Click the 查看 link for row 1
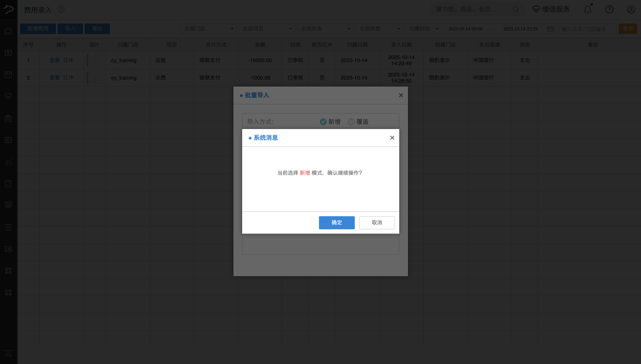The image size is (641, 364). point(54,60)
